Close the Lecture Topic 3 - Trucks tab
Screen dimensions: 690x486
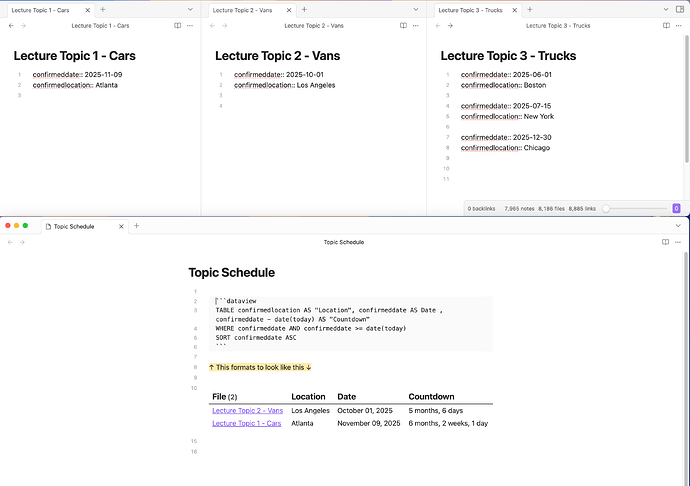pyautogui.click(x=515, y=10)
